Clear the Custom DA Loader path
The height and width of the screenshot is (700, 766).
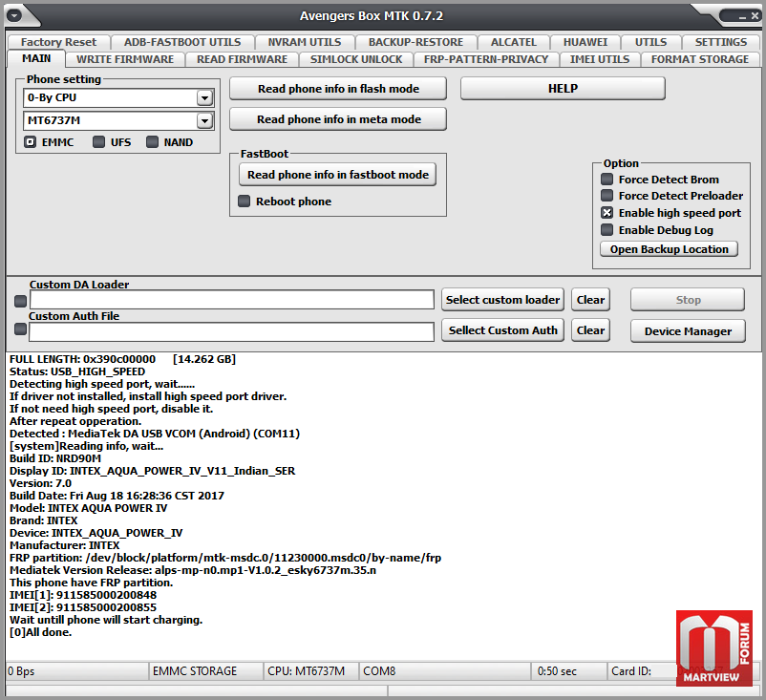[590, 300]
